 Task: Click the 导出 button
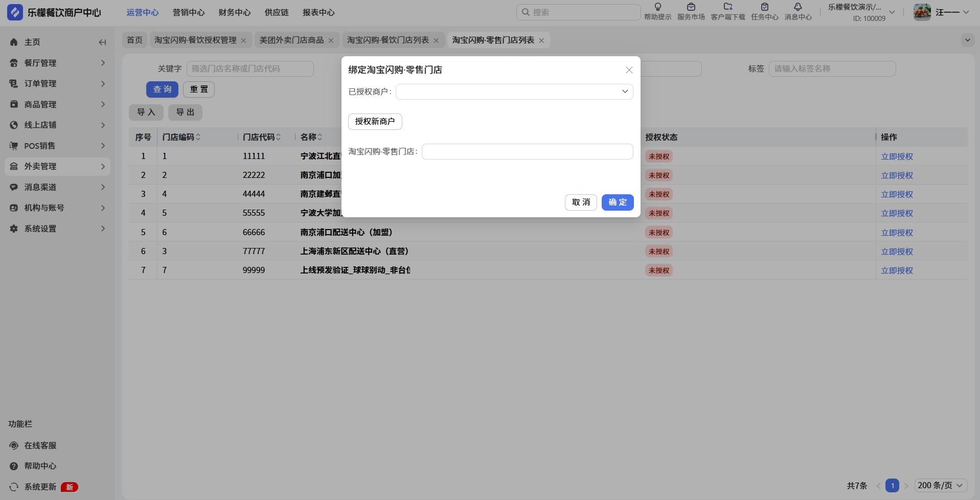tap(185, 112)
